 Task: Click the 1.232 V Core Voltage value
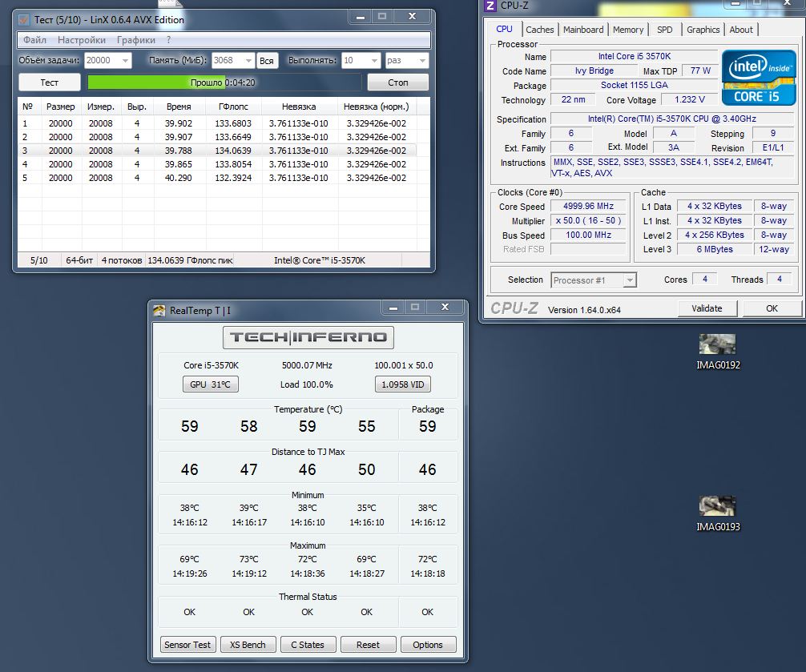(690, 99)
